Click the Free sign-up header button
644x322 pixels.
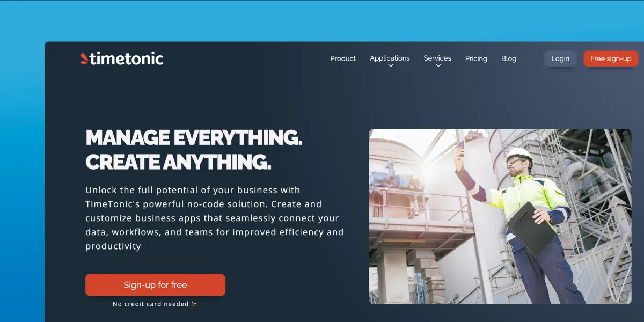pyautogui.click(x=611, y=58)
